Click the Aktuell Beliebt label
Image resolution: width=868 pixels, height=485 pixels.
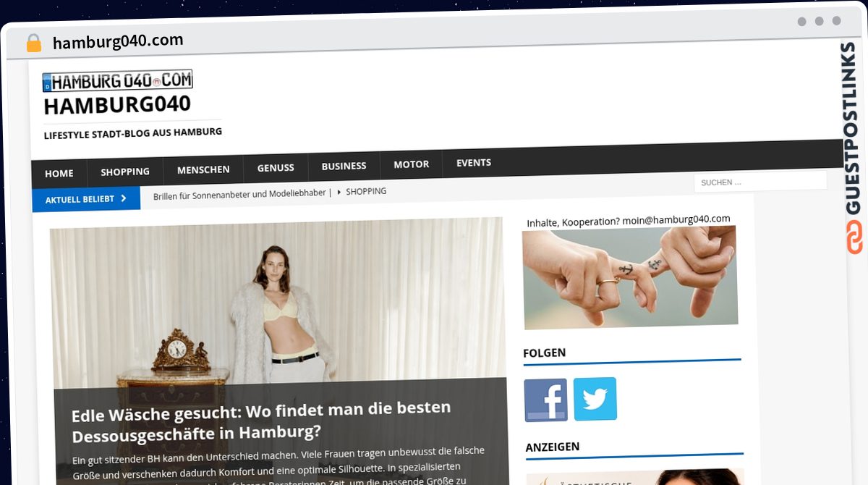(x=80, y=199)
